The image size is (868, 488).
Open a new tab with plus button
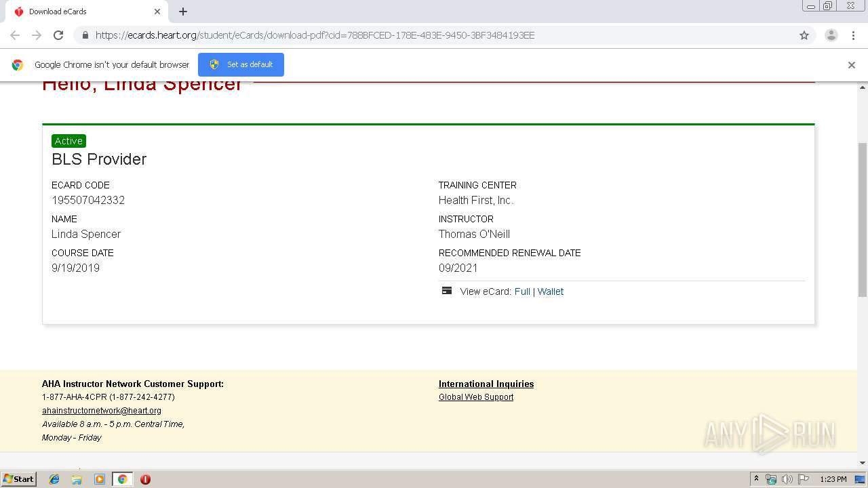coord(183,12)
